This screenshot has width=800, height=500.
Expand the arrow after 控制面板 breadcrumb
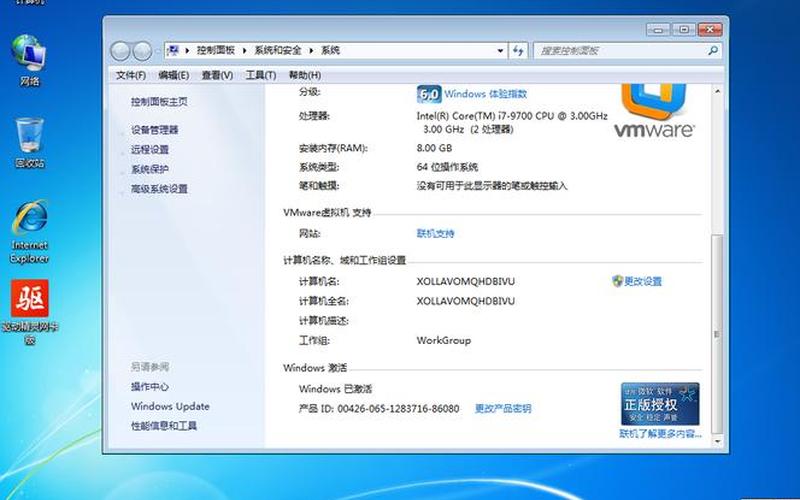tap(244, 51)
